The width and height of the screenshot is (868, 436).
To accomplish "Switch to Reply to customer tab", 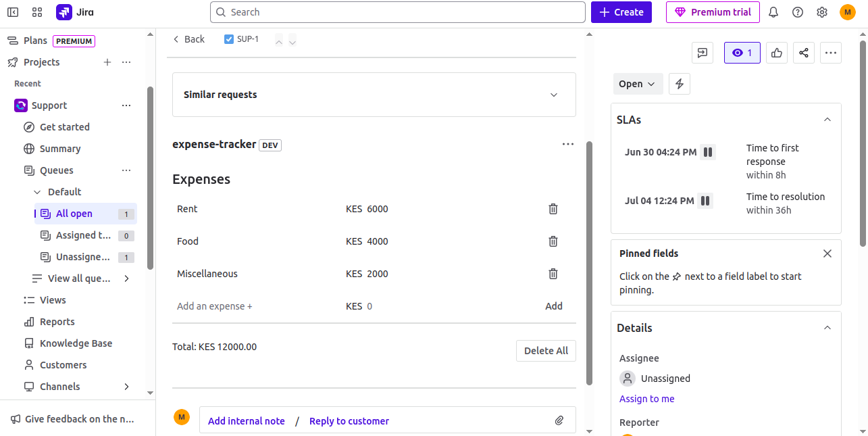I will click(x=349, y=420).
